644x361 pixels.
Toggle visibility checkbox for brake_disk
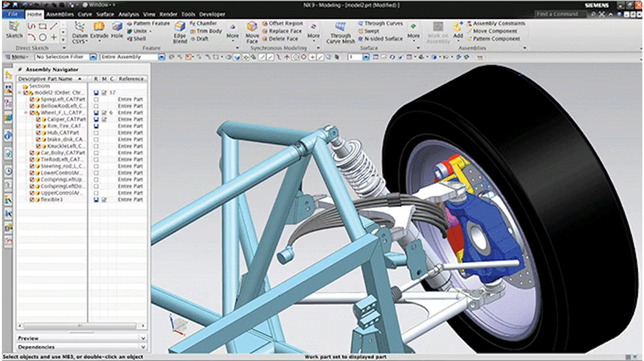coord(38,139)
